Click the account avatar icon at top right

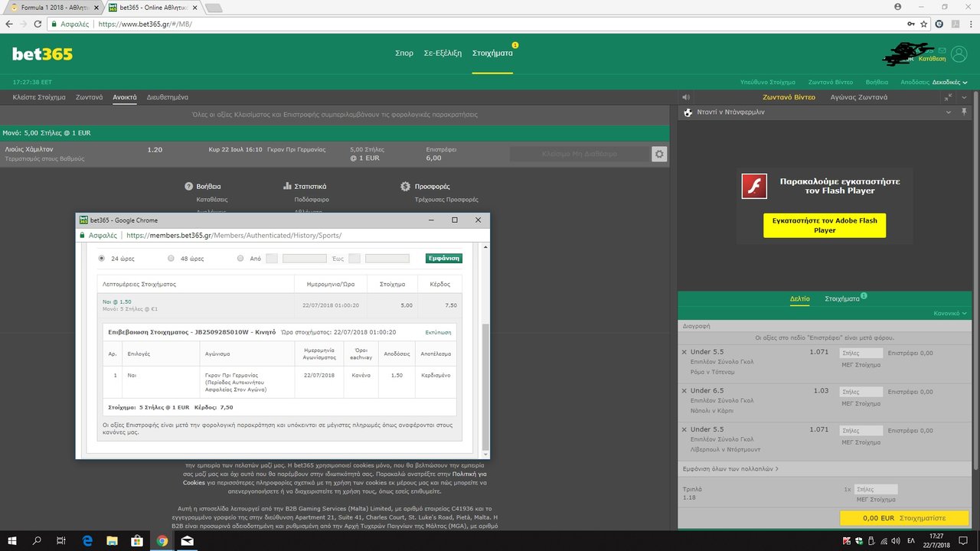pos(958,54)
